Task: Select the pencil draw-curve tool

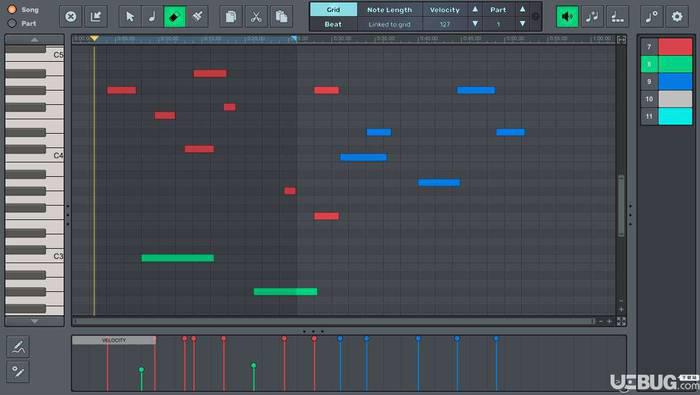Action: tap(18, 347)
